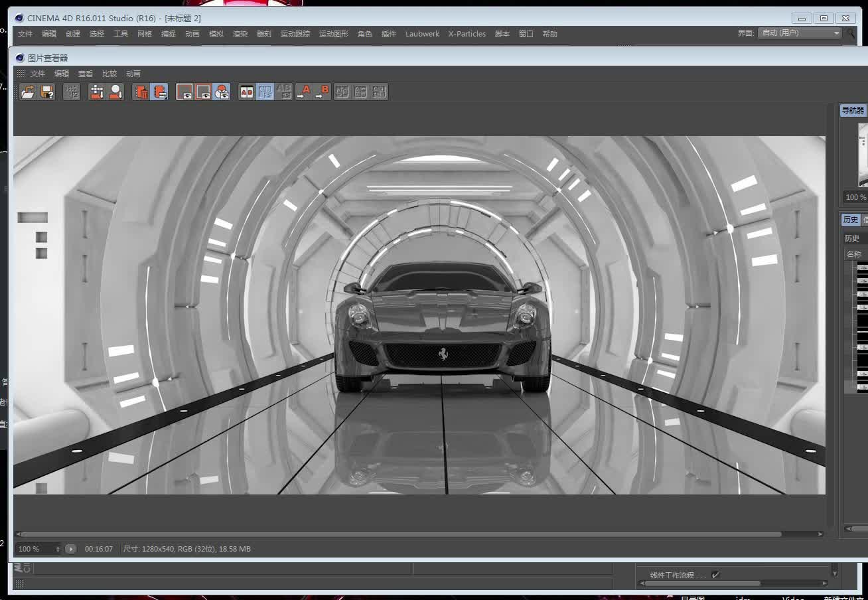Click the Set as A icon
Image resolution: width=868 pixels, height=600 pixels.
pyautogui.click(x=303, y=92)
